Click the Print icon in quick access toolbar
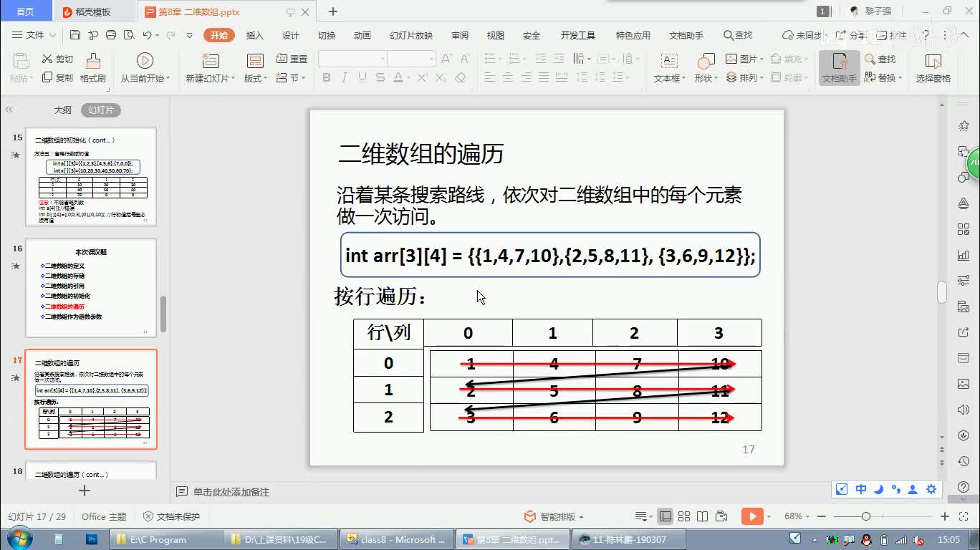The image size is (980, 550). pos(111,35)
